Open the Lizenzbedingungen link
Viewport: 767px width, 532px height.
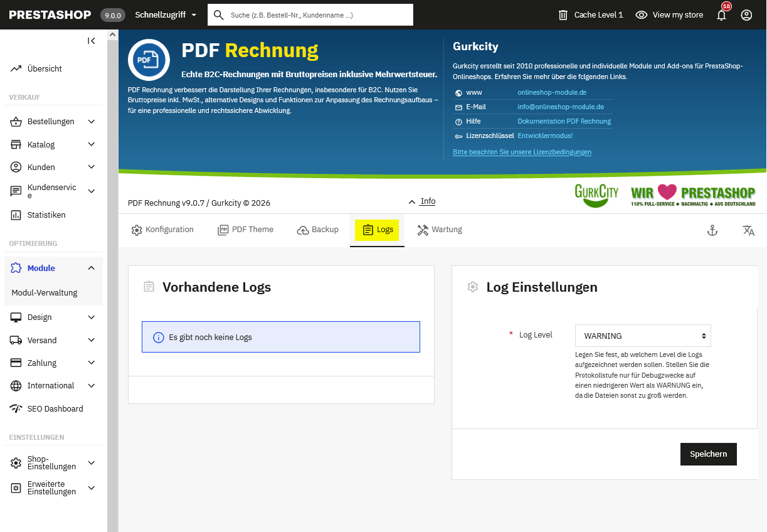(x=522, y=152)
